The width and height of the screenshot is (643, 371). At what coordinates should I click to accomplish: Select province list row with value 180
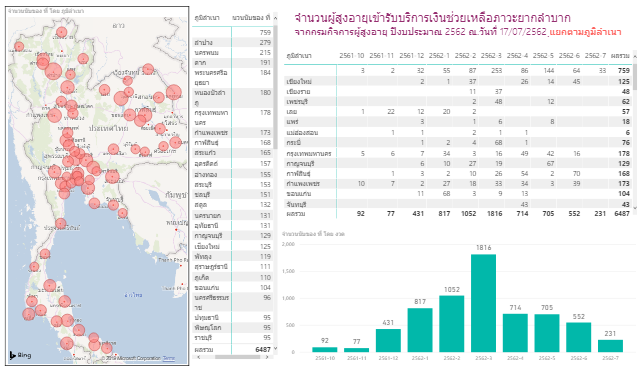pos(232,98)
